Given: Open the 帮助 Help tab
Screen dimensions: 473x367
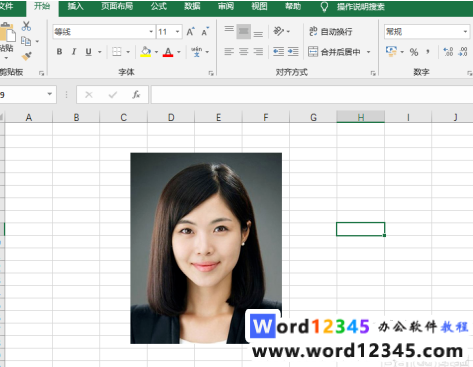Looking at the screenshot, I should coord(293,6).
